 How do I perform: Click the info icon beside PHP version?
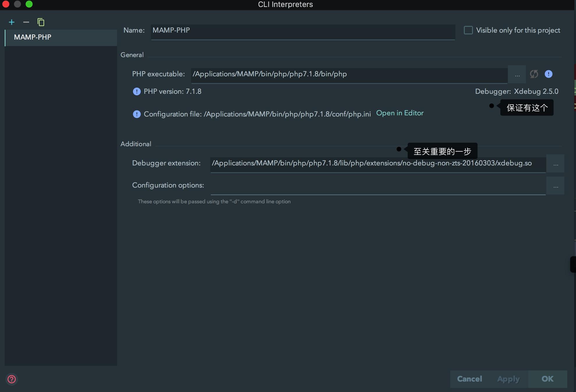pos(137,91)
